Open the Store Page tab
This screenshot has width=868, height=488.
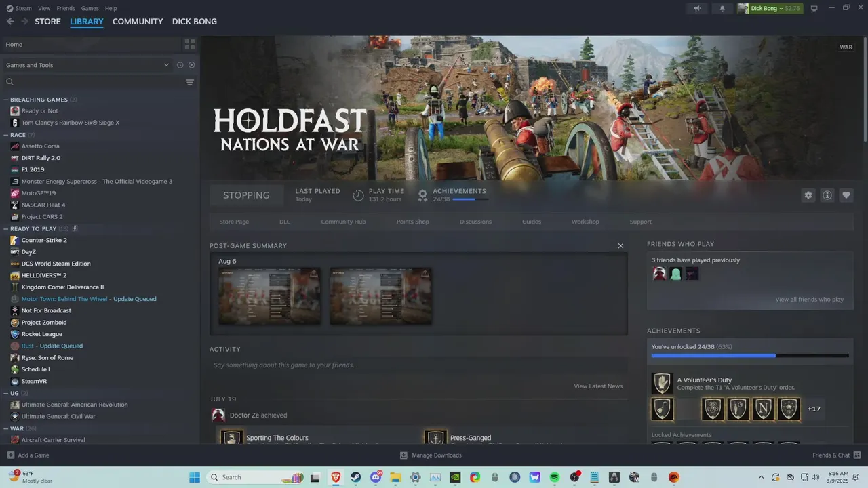click(234, 222)
